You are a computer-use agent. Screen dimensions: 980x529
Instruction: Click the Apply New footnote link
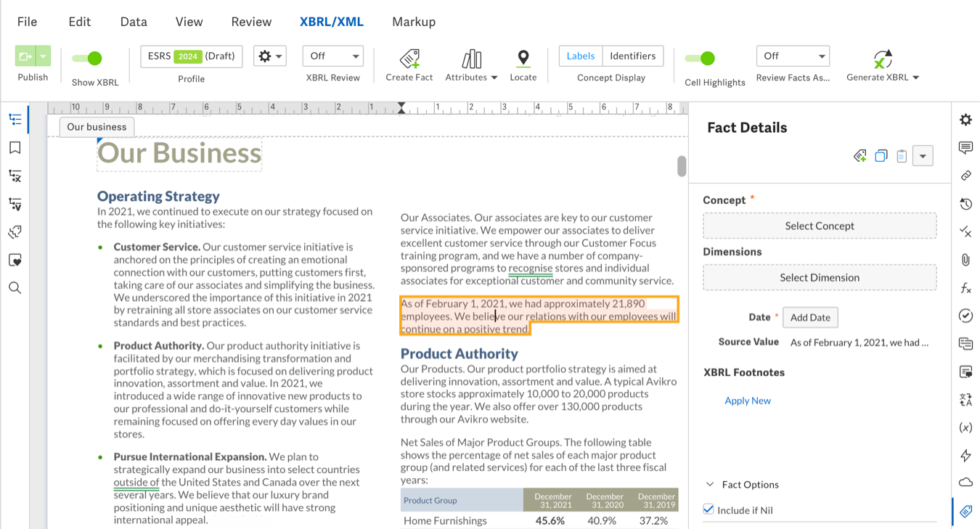[x=748, y=401]
